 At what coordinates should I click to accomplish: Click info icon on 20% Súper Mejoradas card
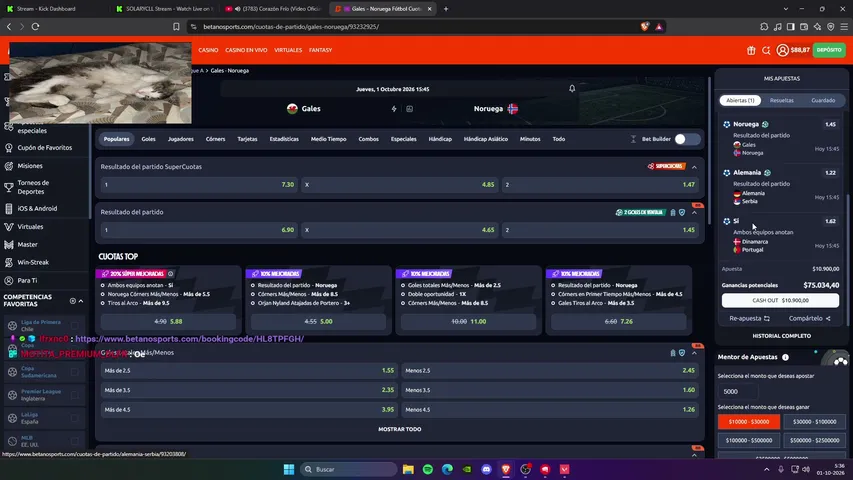(171, 274)
